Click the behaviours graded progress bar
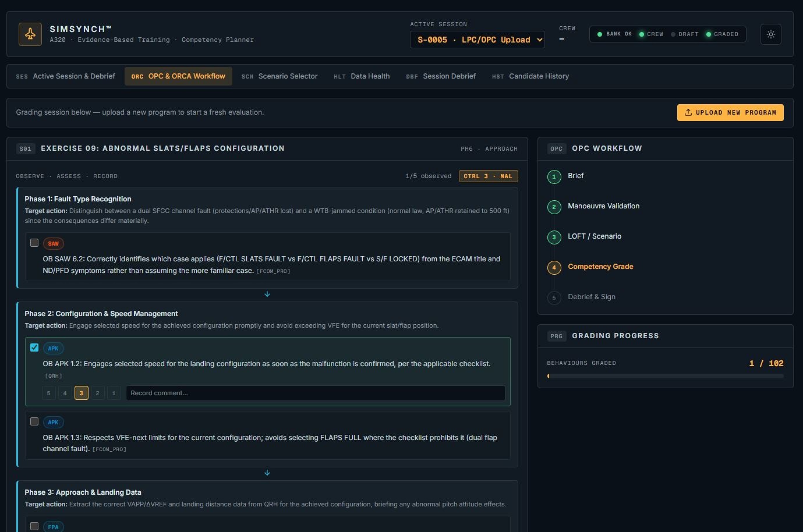This screenshot has height=532, width=803. point(666,376)
